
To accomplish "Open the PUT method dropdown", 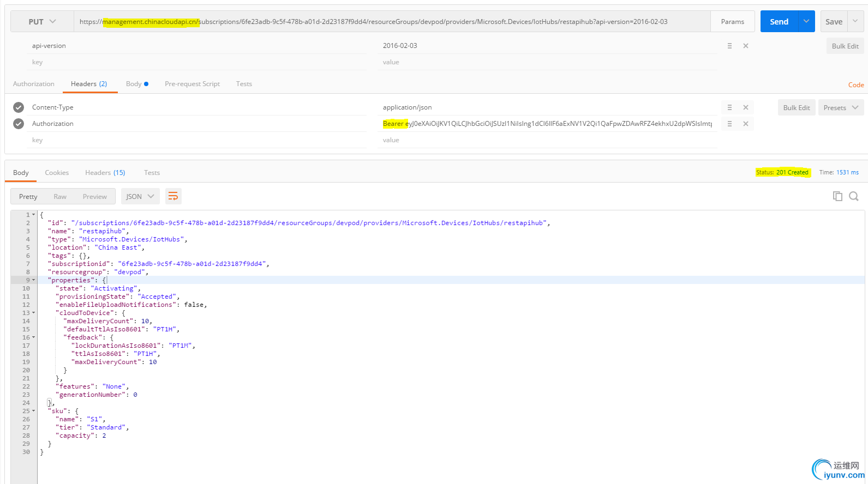I will pos(42,21).
